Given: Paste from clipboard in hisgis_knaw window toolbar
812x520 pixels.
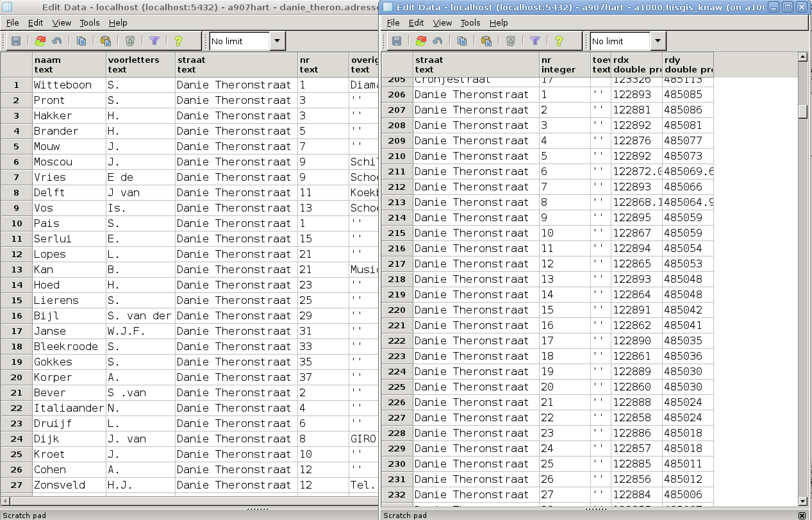Looking at the screenshot, I should (486, 41).
